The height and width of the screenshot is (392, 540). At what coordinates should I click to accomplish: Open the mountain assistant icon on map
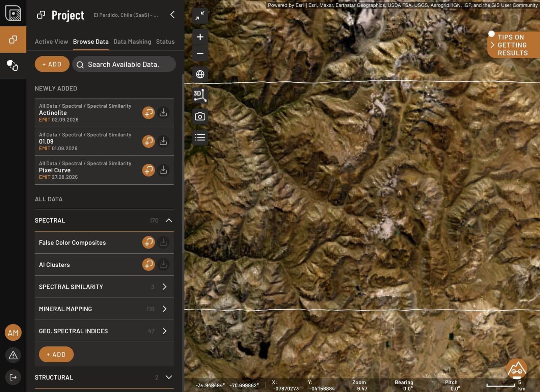point(517,369)
